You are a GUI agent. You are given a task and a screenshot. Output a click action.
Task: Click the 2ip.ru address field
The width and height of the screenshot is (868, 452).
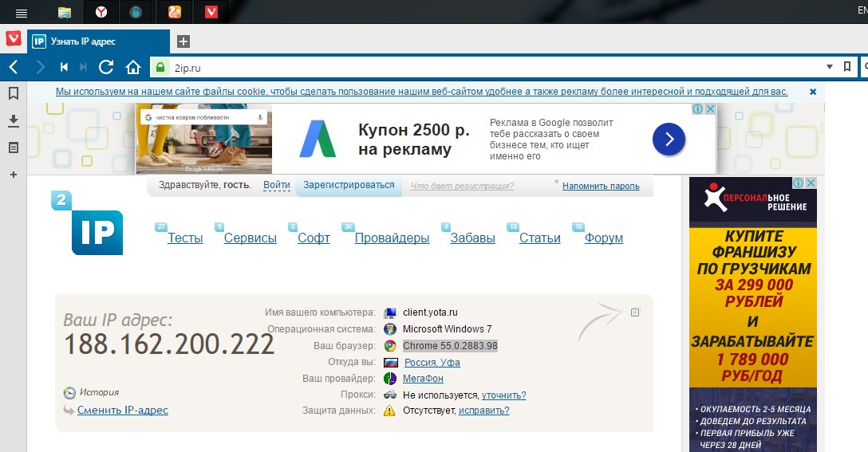click(479, 67)
